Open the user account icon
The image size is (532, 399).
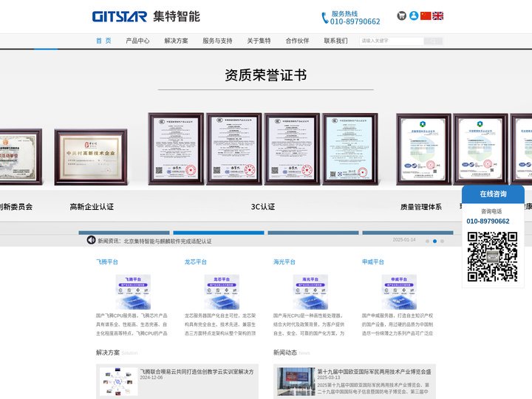click(x=414, y=16)
